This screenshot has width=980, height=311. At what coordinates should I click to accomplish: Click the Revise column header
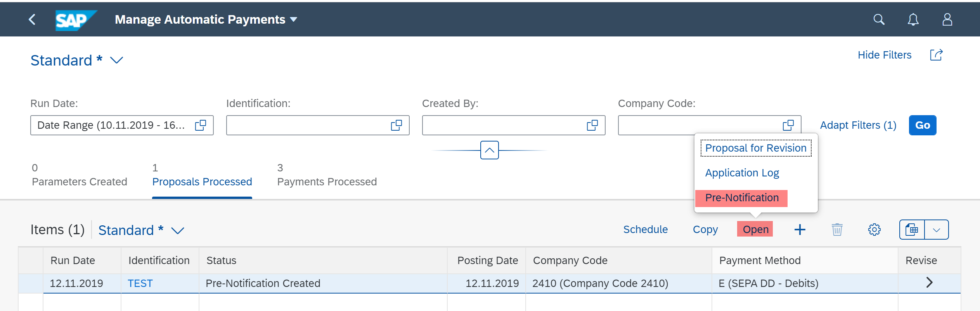point(929,260)
